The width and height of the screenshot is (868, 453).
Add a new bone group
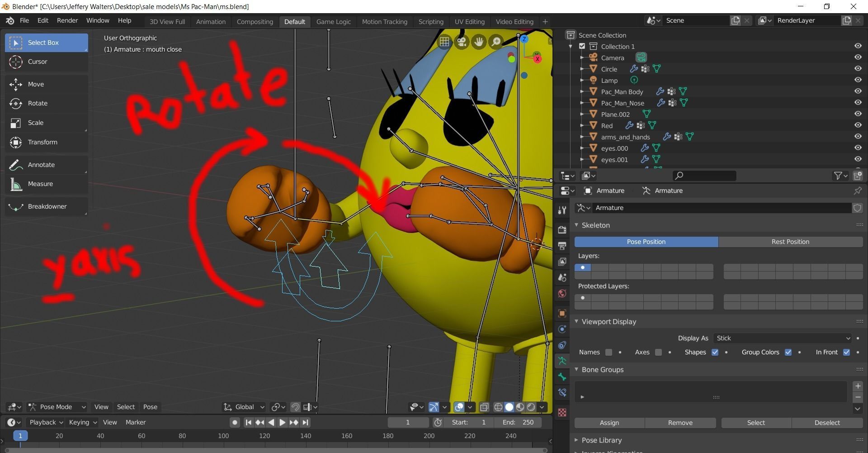858,386
